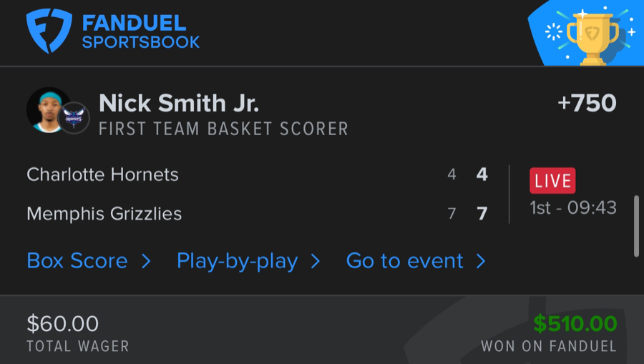Expand the Box Score chevron arrow
The height and width of the screenshot is (364, 644).
(146, 261)
